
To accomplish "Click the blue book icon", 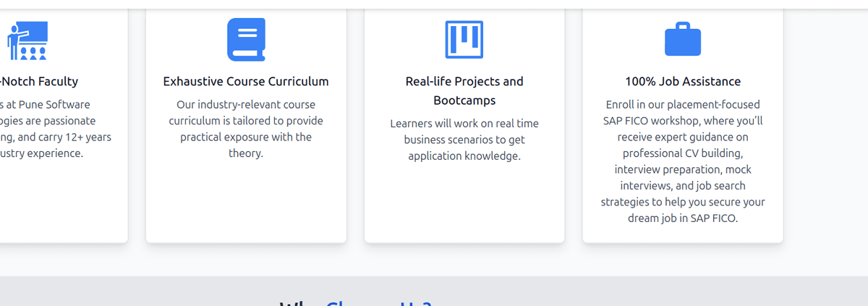I will (246, 39).
